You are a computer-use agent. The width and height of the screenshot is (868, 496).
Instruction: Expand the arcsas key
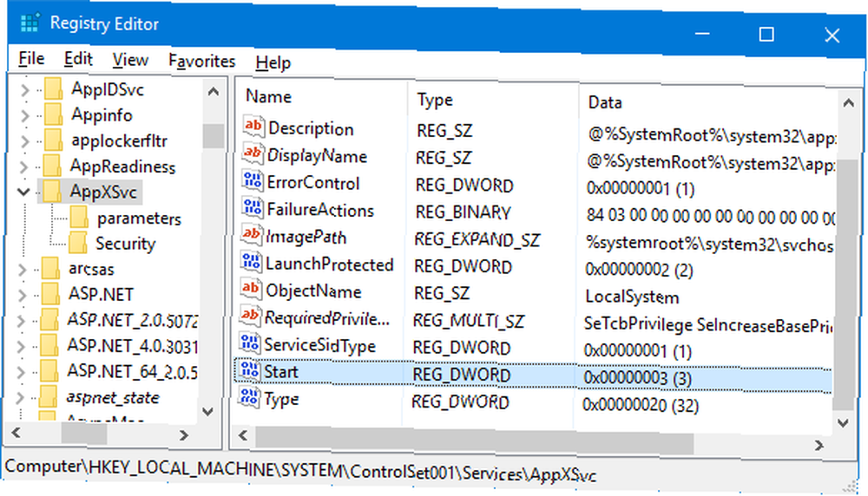coord(23,270)
